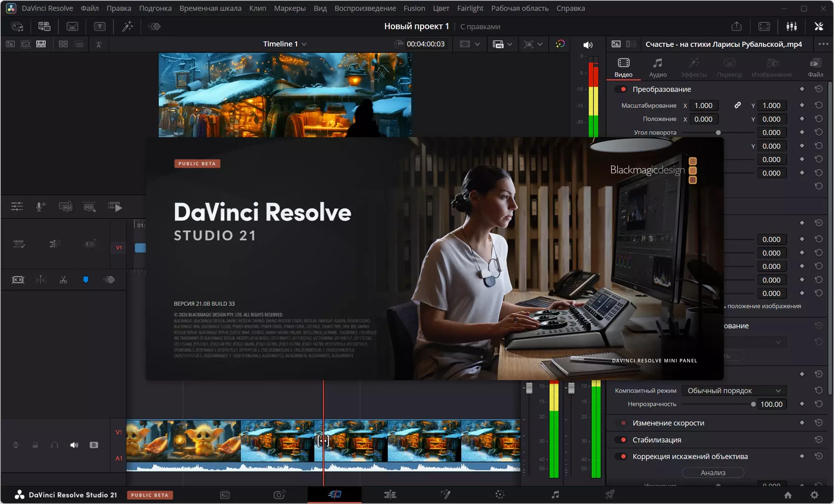Click the Анализ button
The height and width of the screenshot is (504, 834).
point(713,473)
